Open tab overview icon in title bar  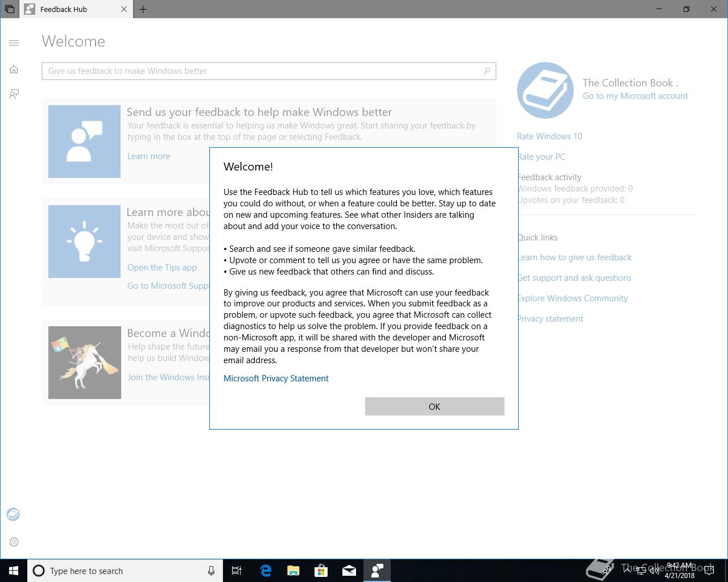[x=10, y=9]
